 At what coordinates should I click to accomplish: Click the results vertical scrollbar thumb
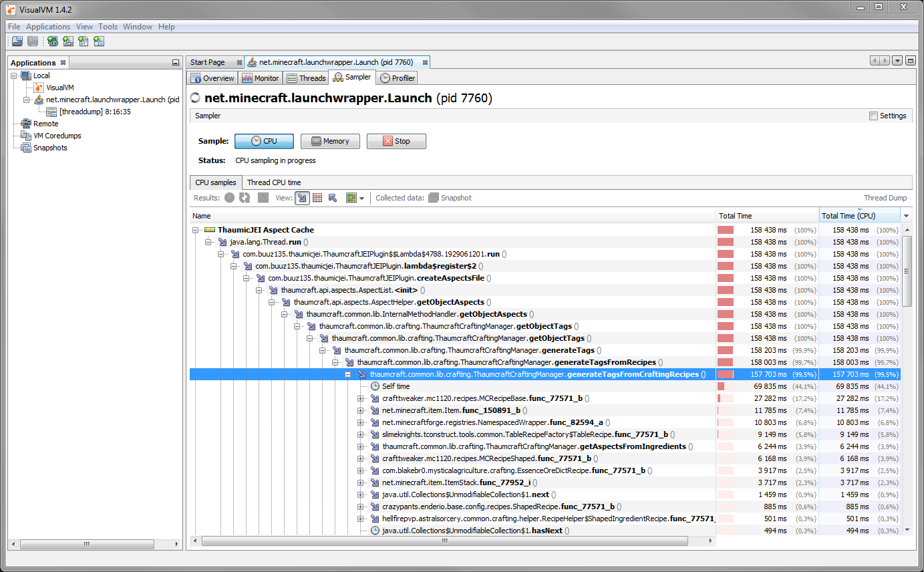click(x=907, y=271)
